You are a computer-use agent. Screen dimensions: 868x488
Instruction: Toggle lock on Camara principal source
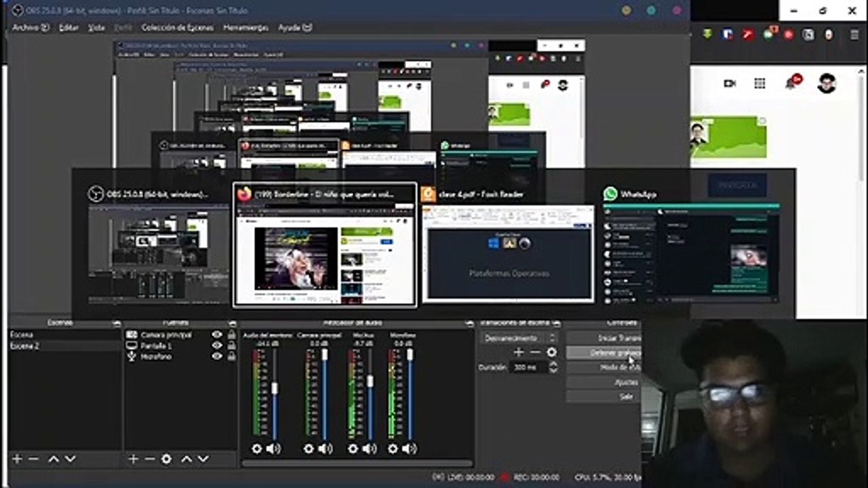231,335
